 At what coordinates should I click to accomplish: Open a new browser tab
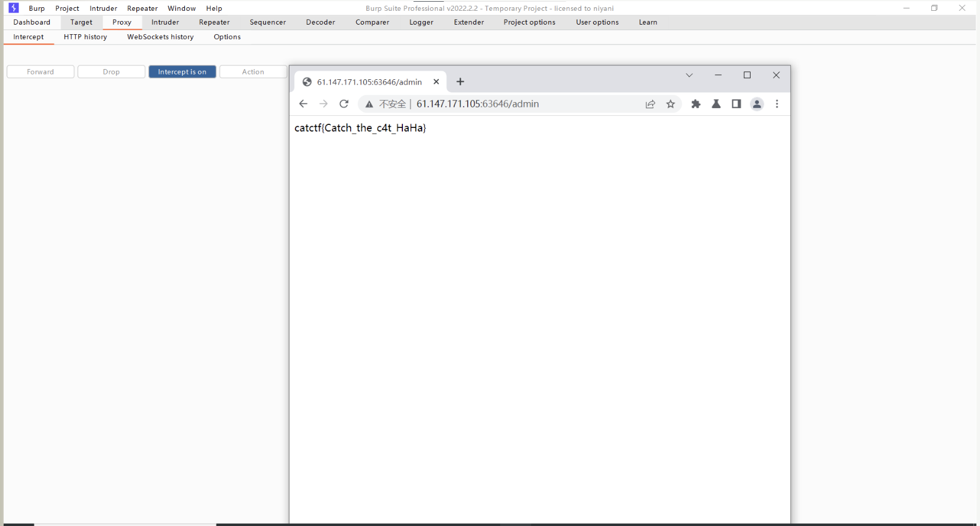(461, 82)
